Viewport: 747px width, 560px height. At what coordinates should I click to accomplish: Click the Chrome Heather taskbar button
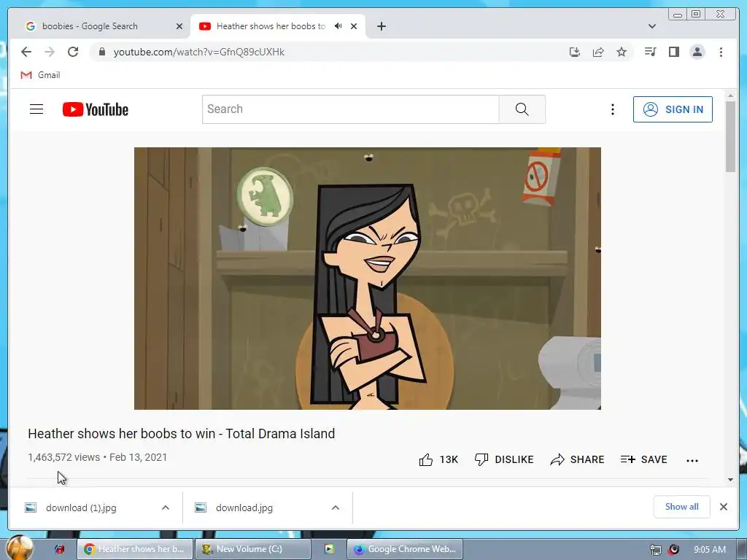click(x=135, y=549)
